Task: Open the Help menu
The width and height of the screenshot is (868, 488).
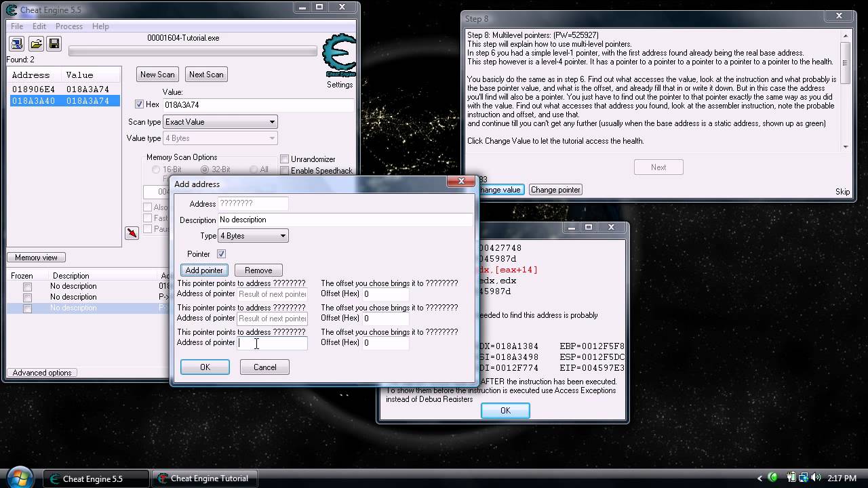Action: pos(100,26)
